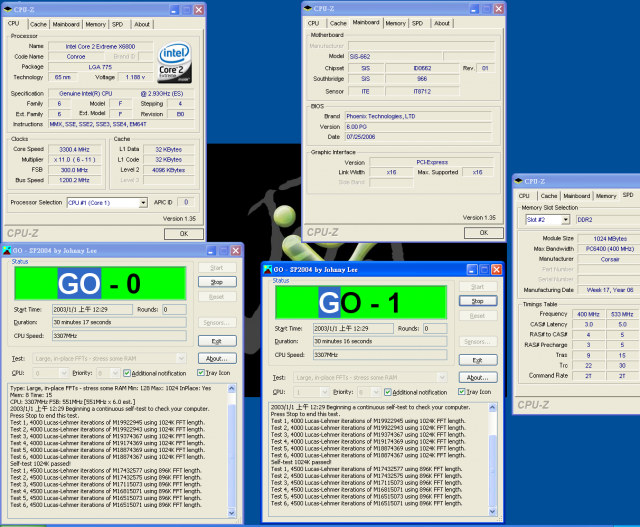The width and height of the screenshot is (640, 527).
Task: Click BIOS Brand Phoenix Technologies, LTD
Action: tap(418, 116)
